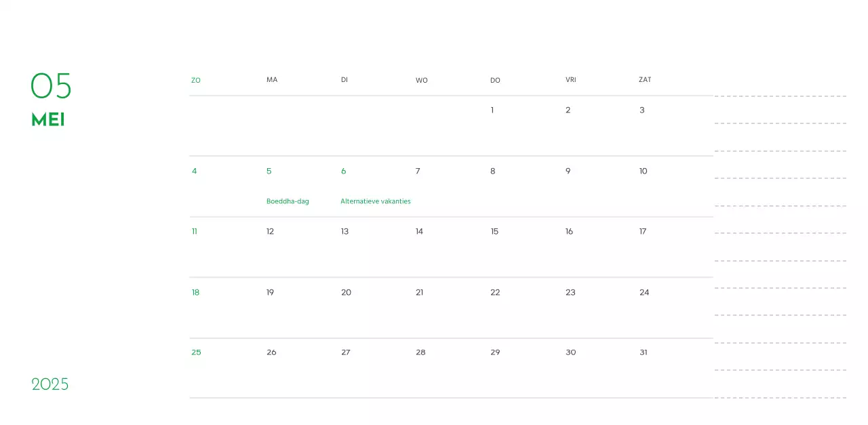
Task: Select the bottom dashed notes line
Action: pyautogui.click(x=780, y=399)
